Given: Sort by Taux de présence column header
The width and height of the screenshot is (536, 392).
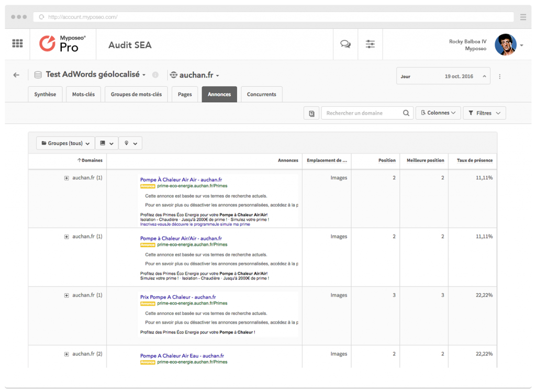Looking at the screenshot, I should click(x=475, y=160).
